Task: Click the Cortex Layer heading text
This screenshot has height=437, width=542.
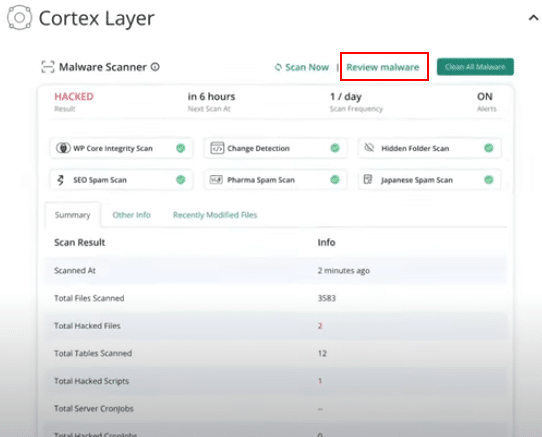Action: pos(96,18)
